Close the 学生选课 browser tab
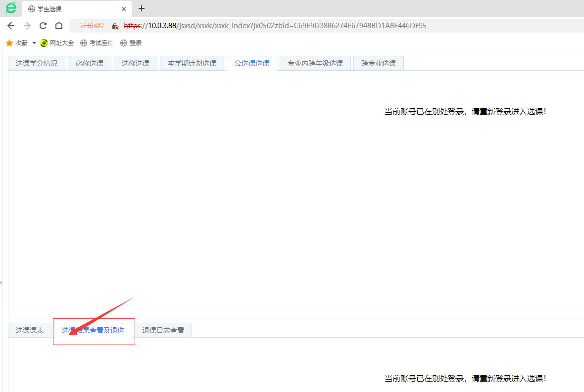 [124, 9]
